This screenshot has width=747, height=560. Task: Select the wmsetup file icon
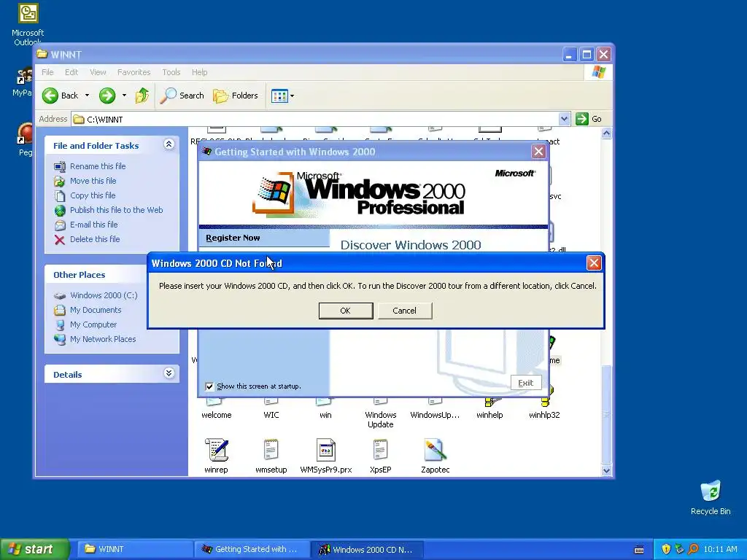(x=271, y=449)
